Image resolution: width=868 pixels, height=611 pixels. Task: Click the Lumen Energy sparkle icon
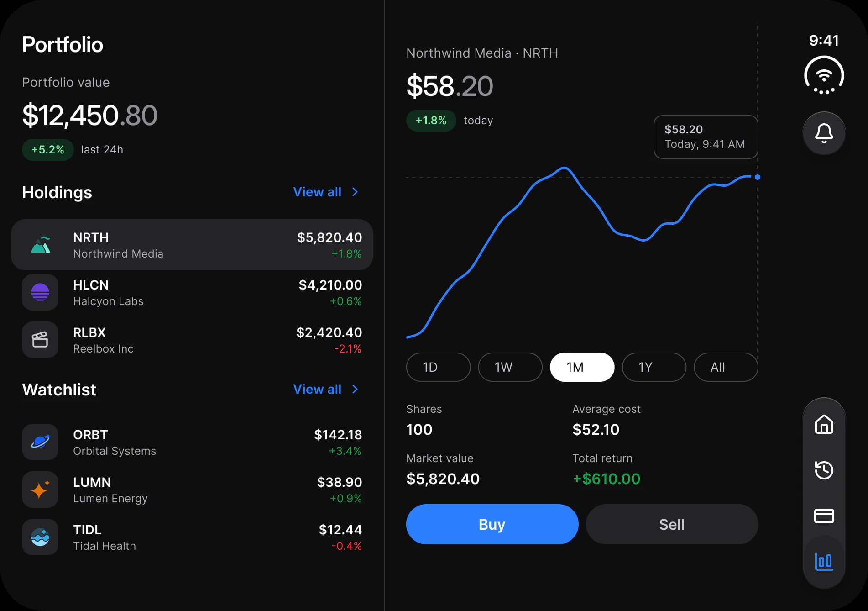click(40, 490)
